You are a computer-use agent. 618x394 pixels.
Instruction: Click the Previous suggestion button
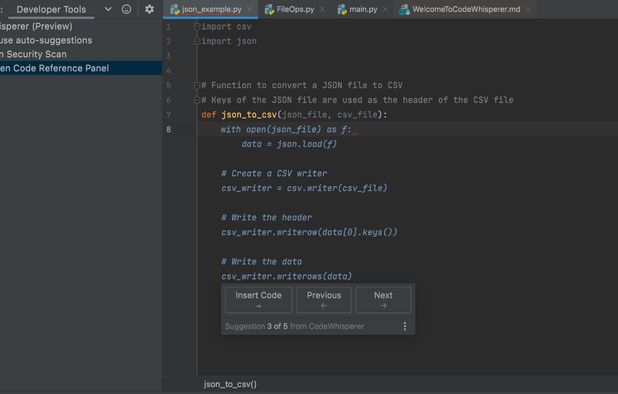pyautogui.click(x=324, y=300)
